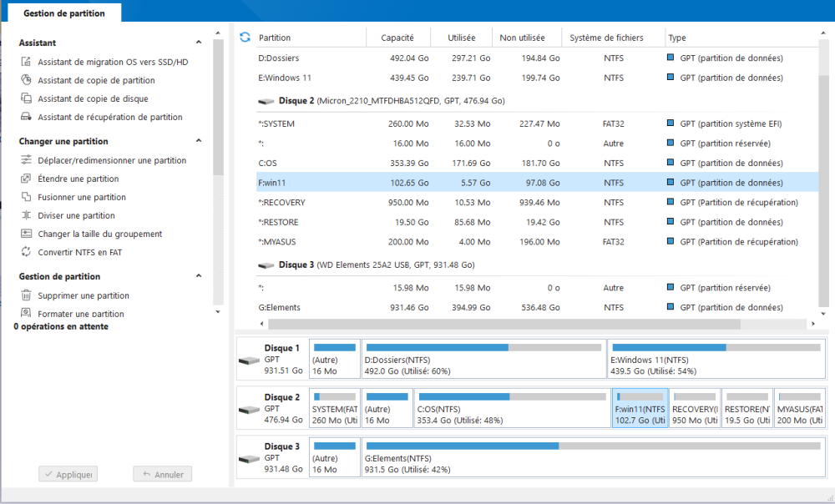Open the OS migration to SSD/HD wizard icon
The width and height of the screenshot is (835, 504).
coord(26,62)
